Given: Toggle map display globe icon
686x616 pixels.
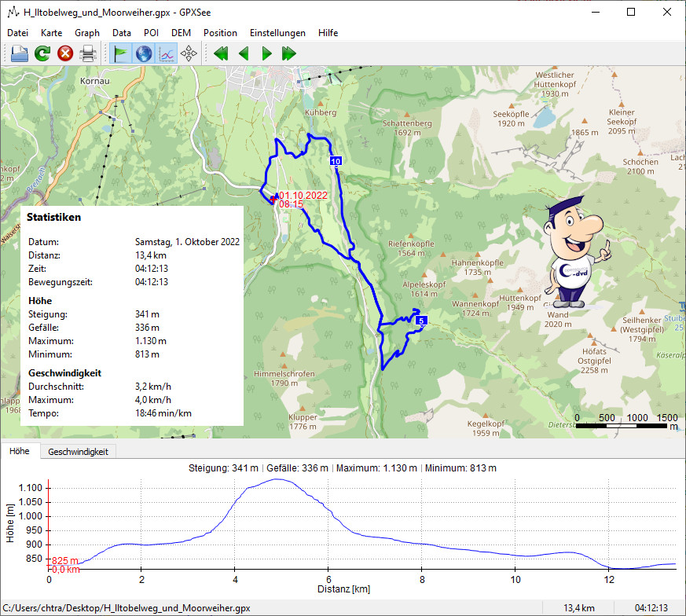Looking at the screenshot, I should (x=144, y=53).
